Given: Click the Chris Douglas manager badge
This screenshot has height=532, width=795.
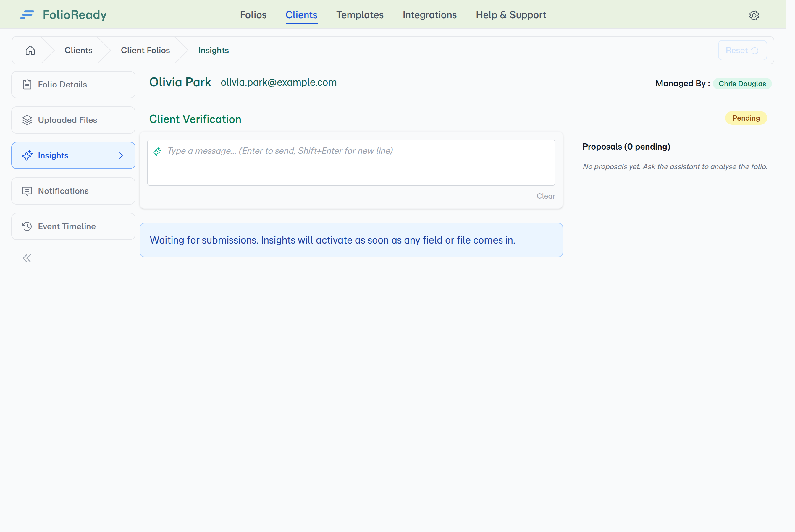Looking at the screenshot, I should coord(742,84).
